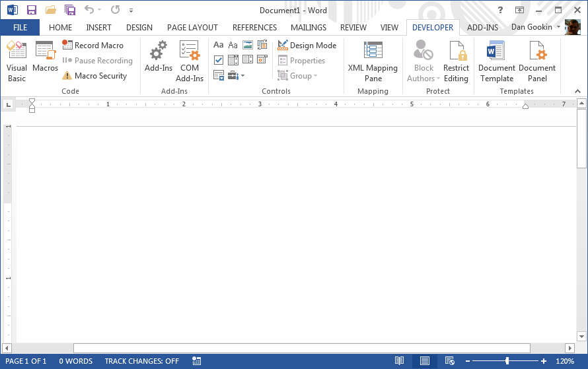Insert Check Box content control
The image size is (588, 369).
[218, 59]
